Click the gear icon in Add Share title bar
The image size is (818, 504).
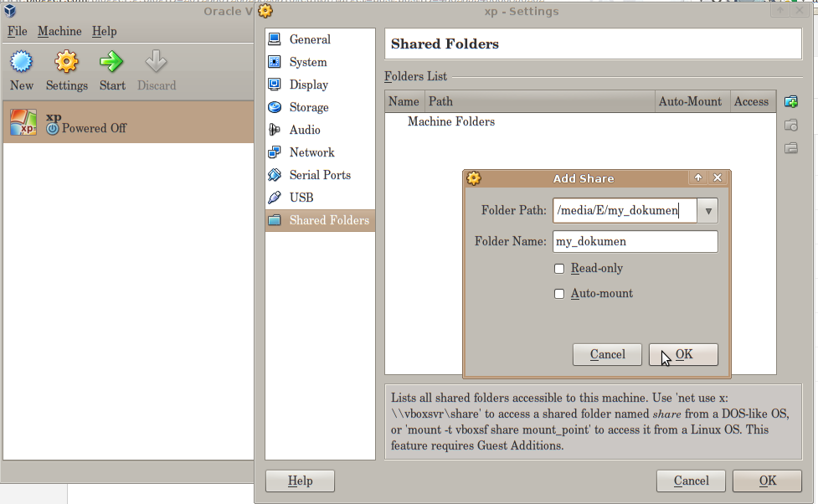pyautogui.click(x=474, y=178)
